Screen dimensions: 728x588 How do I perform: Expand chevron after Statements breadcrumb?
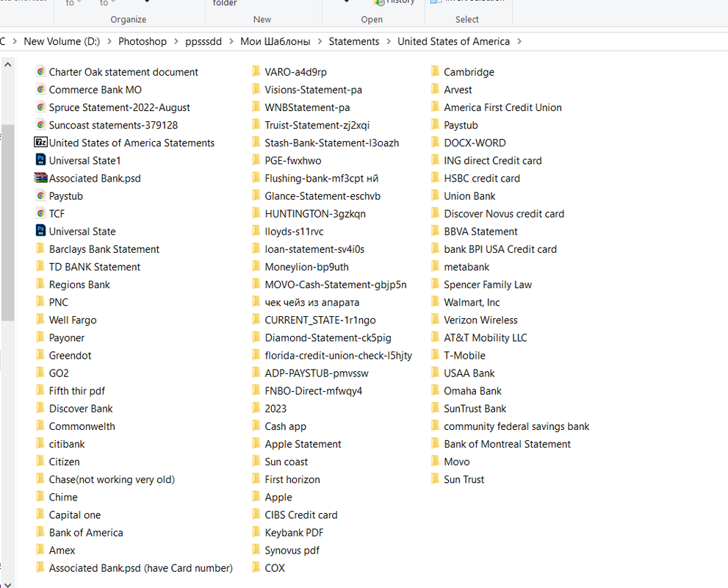tap(389, 41)
